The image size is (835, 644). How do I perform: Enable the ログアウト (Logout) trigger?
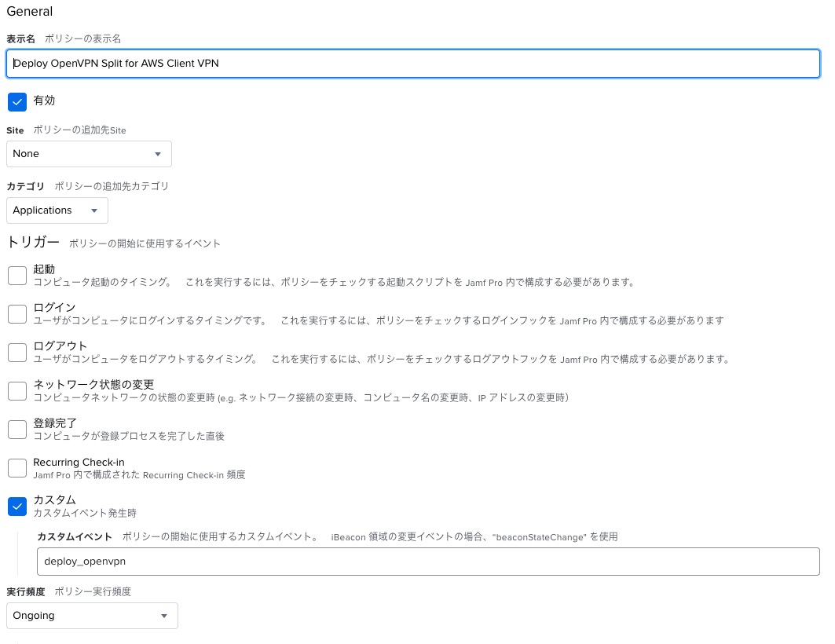pyautogui.click(x=17, y=352)
